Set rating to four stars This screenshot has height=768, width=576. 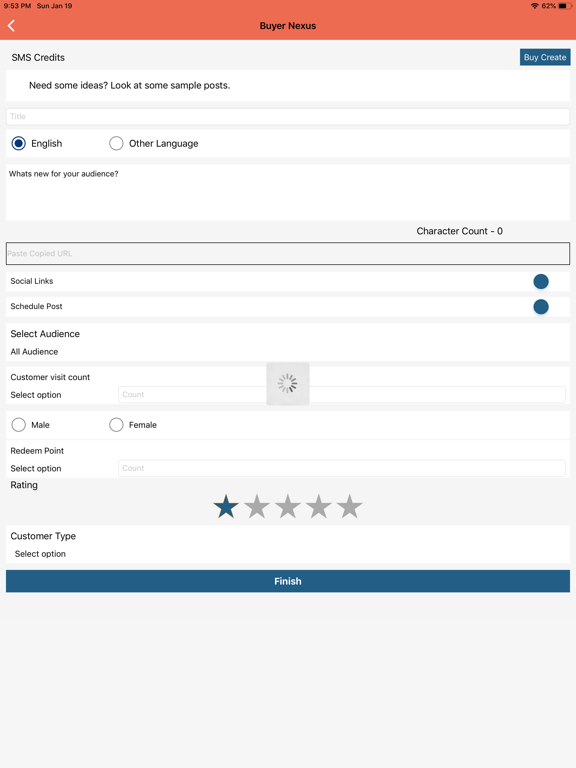pos(318,506)
